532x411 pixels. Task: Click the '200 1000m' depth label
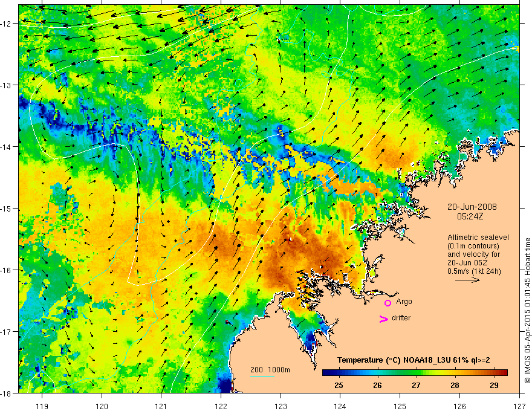[270, 370]
